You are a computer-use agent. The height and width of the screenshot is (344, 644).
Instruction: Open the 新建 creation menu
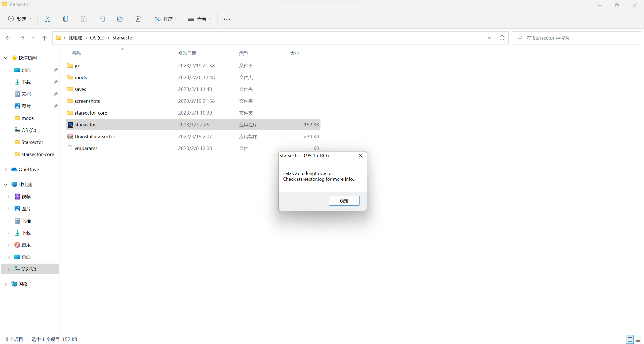coord(19,19)
